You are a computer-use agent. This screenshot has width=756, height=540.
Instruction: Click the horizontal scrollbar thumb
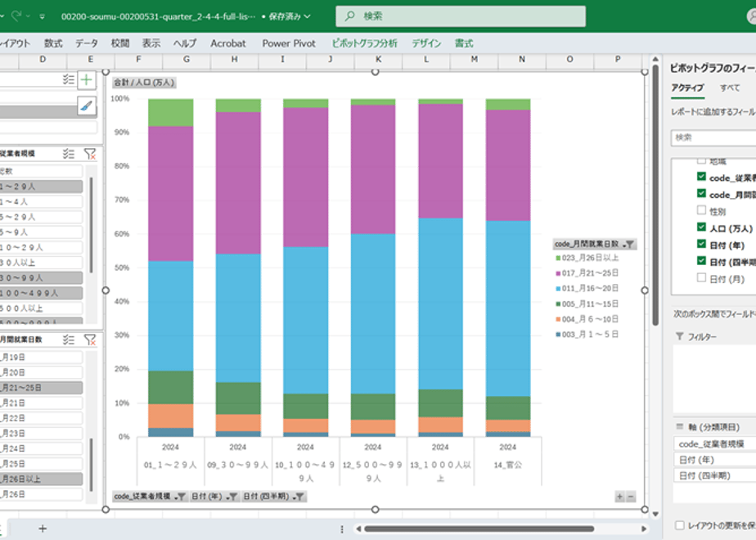[479, 529]
